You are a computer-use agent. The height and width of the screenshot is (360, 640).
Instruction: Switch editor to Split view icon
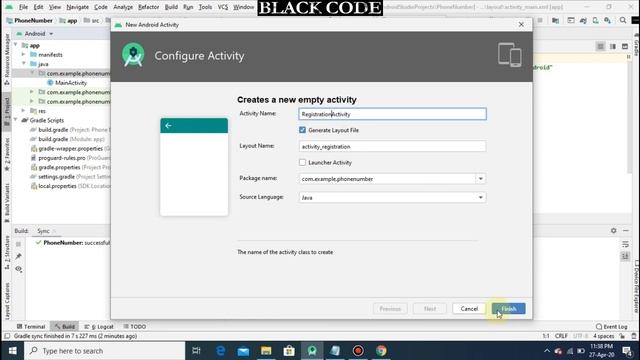pos(613,47)
